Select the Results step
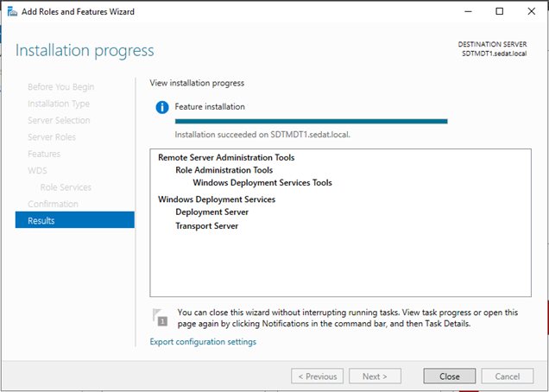549x392 pixels. click(75, 220)
